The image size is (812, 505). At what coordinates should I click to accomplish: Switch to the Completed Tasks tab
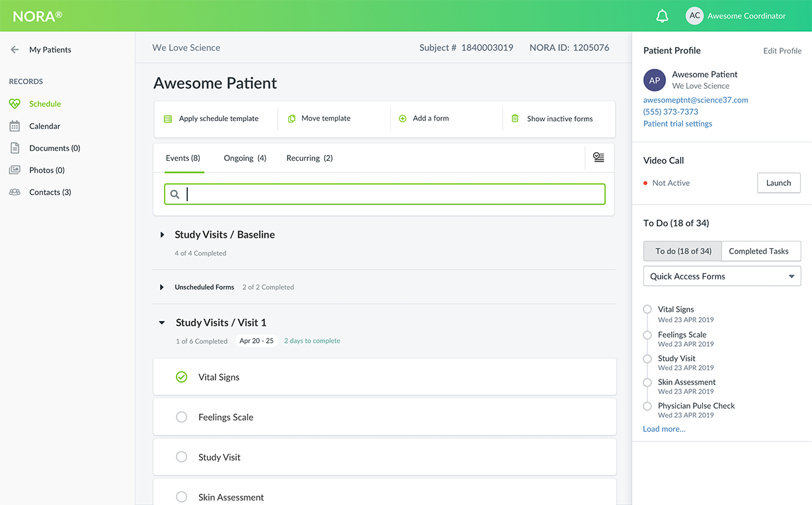pyautogui.click(x=758, y=252)
